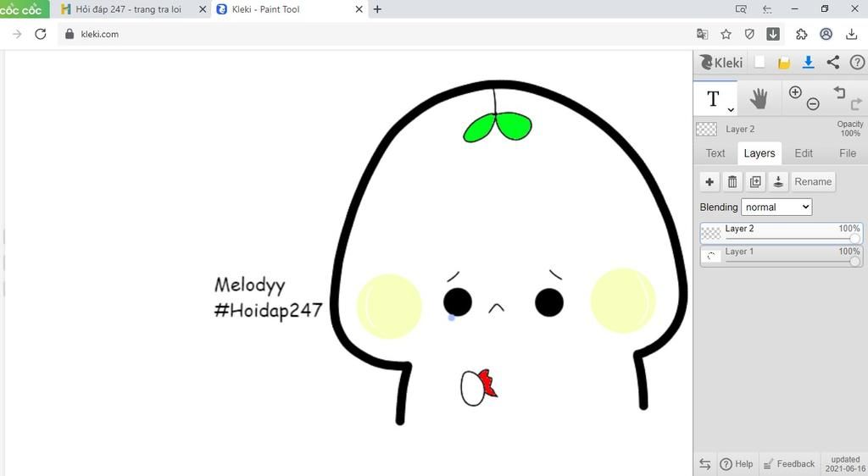Adjust Layer 1 opacity slider handle
Image resolution: width=868 pixels, height=476 pixels.
point(855,262)
